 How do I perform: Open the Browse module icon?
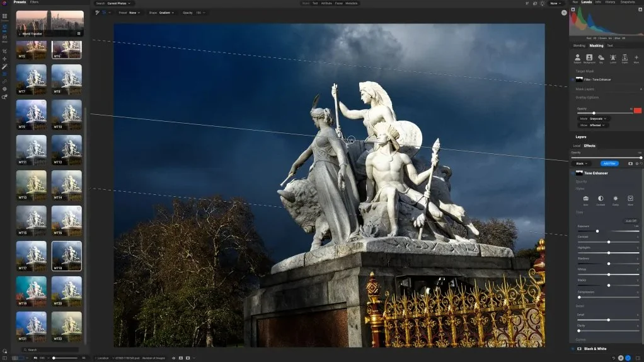(x=4, y=16)
